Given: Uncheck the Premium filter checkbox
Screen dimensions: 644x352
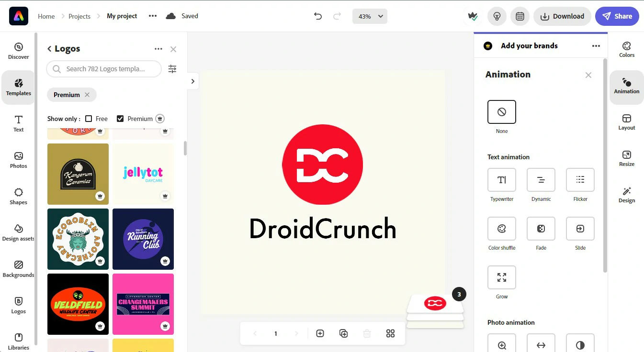Looking at the screenshot, I should click(x=120, y=119).
